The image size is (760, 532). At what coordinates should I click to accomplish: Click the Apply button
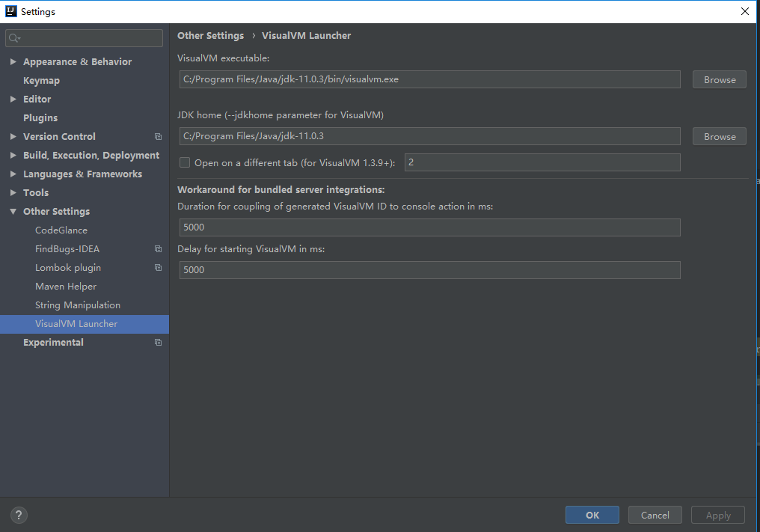pyautogui.click(x=717, y=515)
